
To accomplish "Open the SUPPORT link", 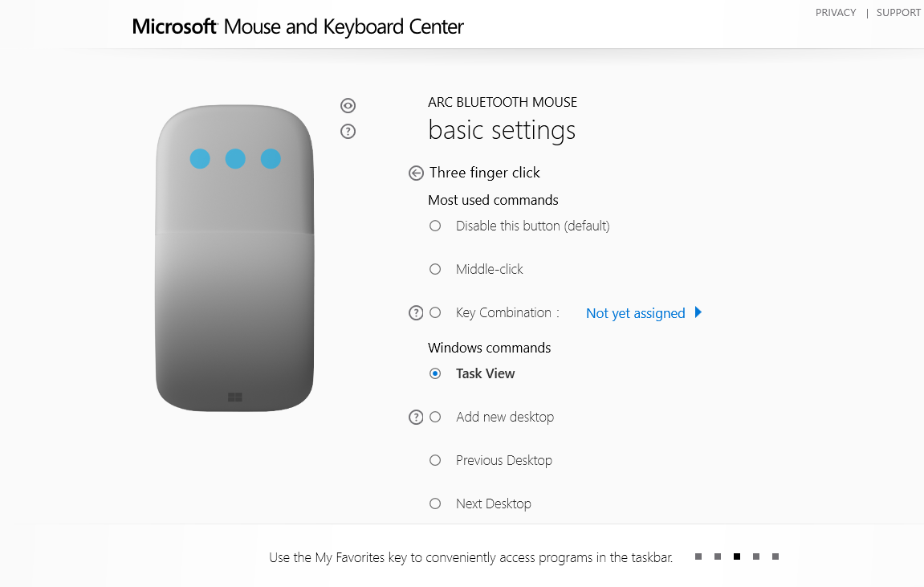I will click(898, 12).
